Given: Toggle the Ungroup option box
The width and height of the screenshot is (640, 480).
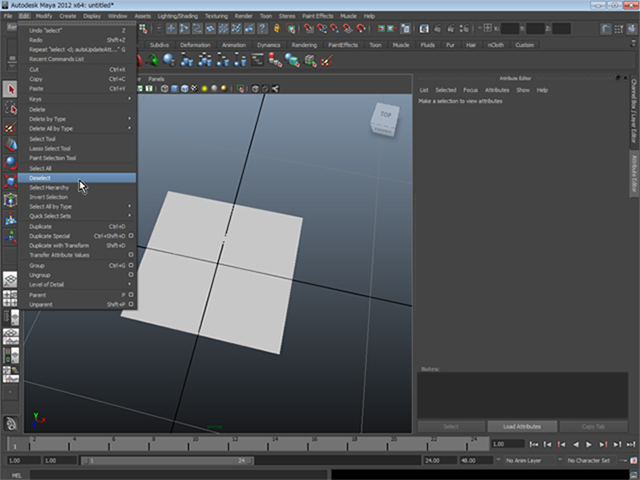Looking at the screenshot, I should [x=131, y=275].
